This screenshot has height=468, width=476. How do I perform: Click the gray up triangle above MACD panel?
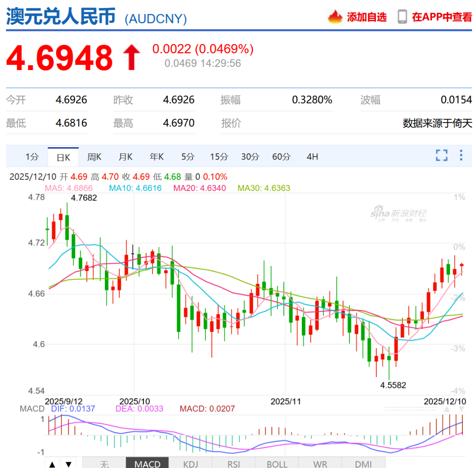point(447,409)
